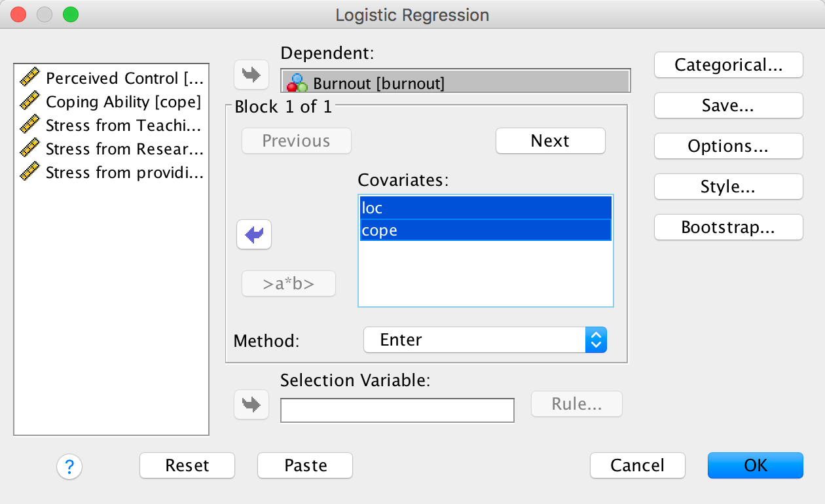Open the Categorical settings dialog
The width and height of the screenshot is (825, 504).
728,65
